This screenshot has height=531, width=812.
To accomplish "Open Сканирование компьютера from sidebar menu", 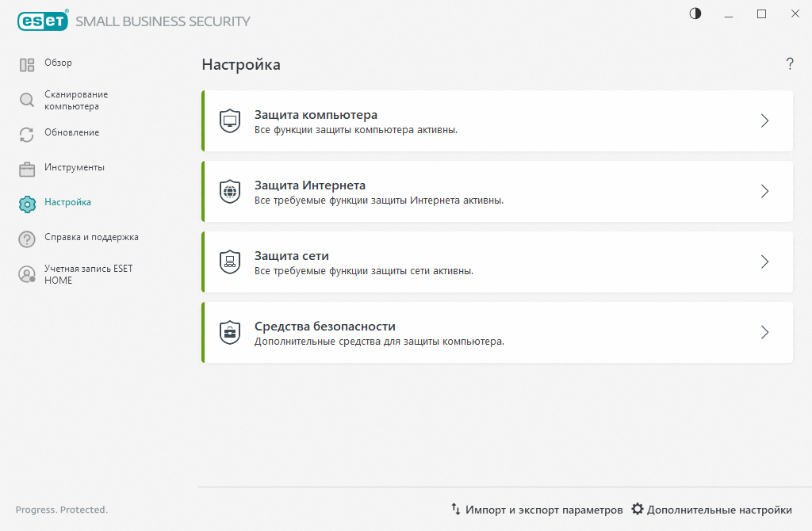I will (75, 100).
